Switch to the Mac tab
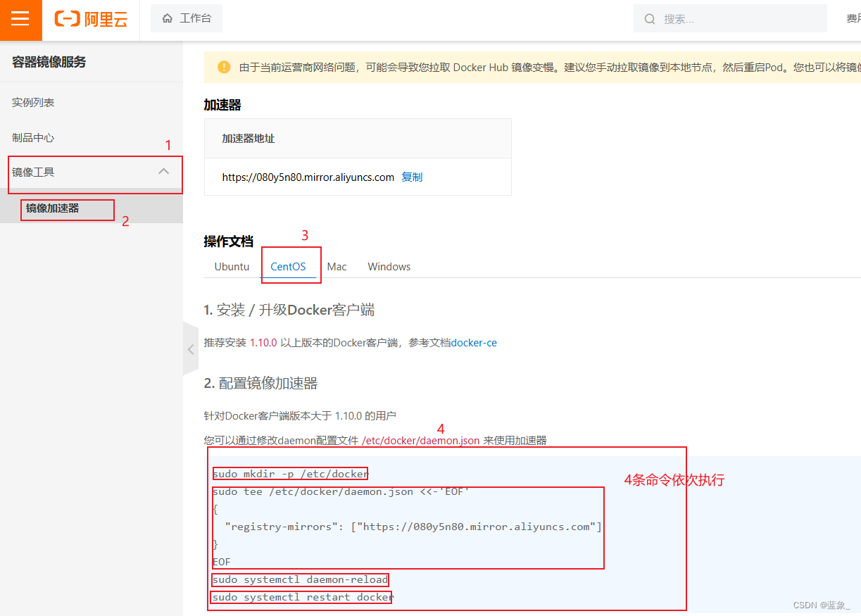The width and height of the screenshot is (861, 616). (x=337, y=267)
